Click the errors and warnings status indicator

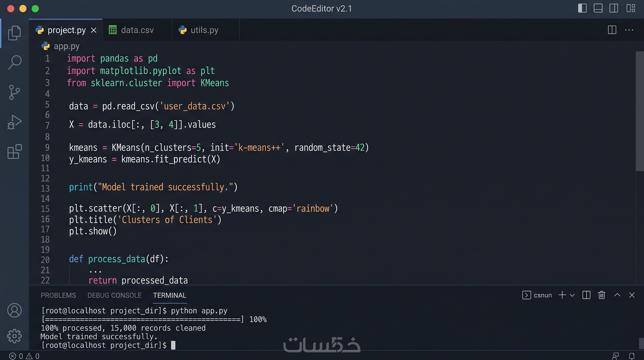pos(24,356)
